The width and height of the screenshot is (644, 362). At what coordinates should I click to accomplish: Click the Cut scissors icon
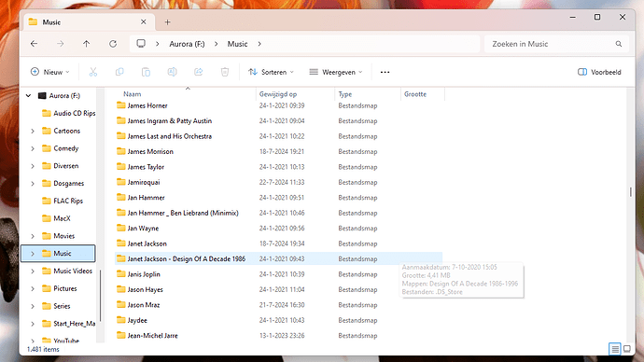coord(93,72)
